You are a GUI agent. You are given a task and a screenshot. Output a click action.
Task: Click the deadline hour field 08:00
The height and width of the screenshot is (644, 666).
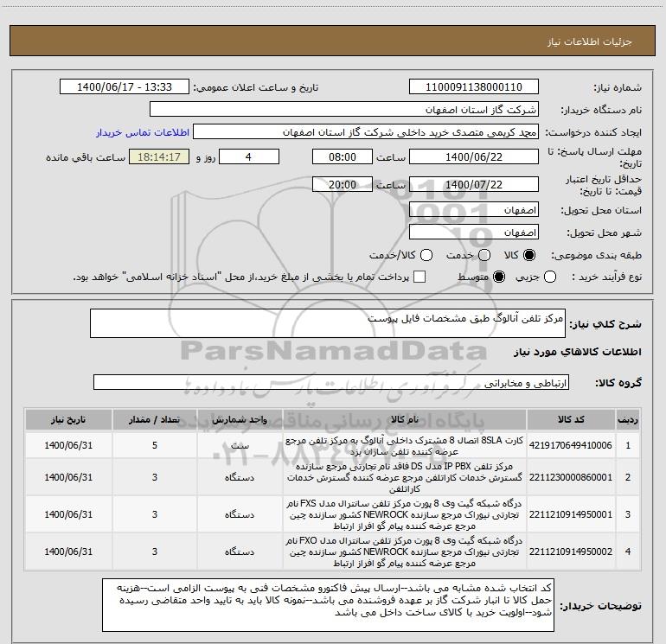343,156
